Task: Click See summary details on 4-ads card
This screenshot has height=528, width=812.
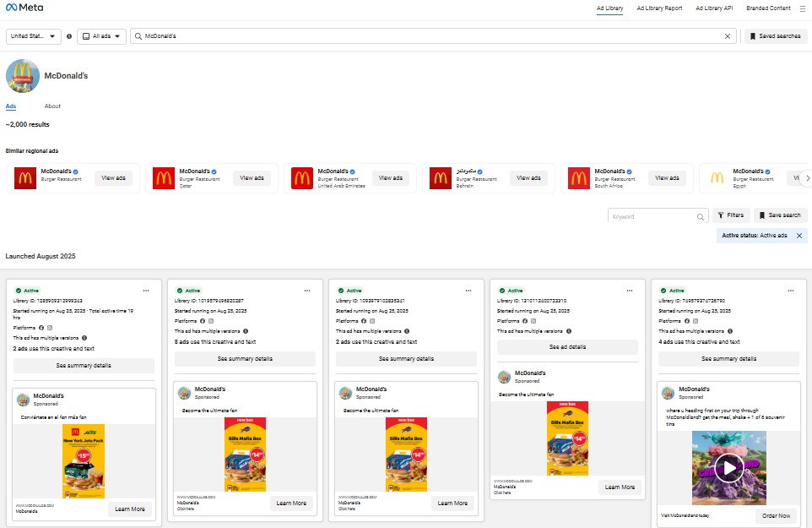Action: (728, 359)
